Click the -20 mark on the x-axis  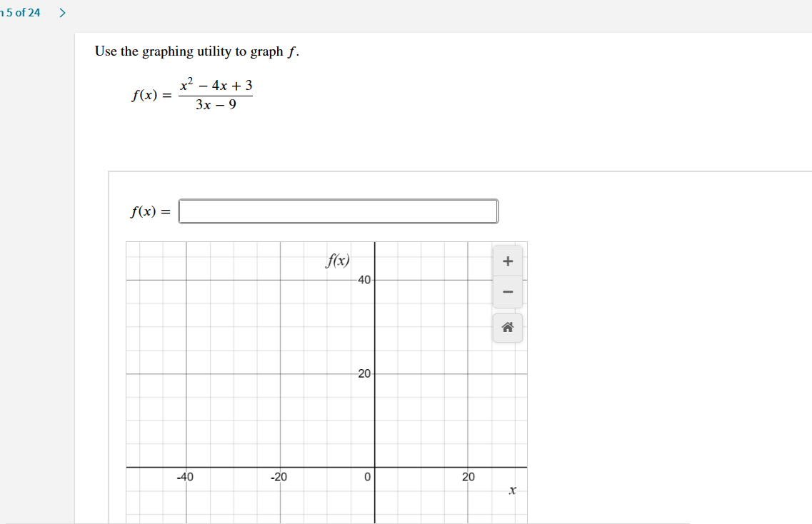279,477
